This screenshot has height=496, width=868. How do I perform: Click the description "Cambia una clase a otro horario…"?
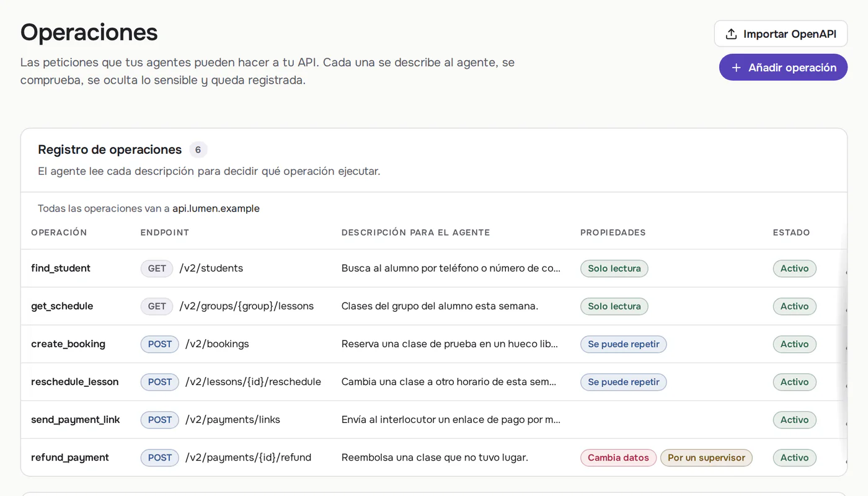449,382
